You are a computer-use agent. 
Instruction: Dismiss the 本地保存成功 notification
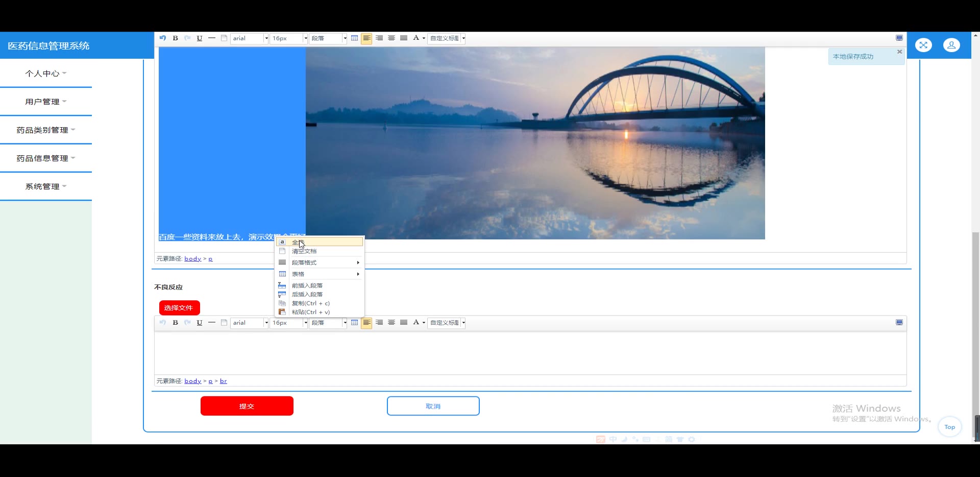[900, 52]
